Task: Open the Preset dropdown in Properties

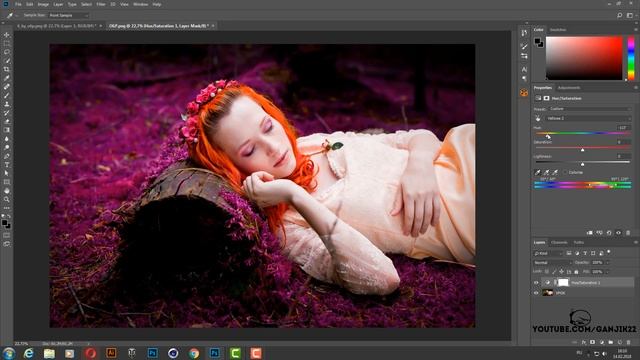Action: 589,109
